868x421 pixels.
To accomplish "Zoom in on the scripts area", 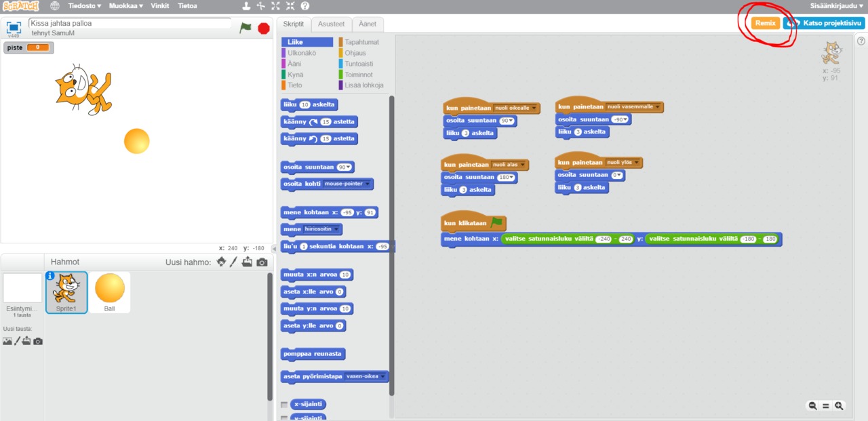I will pos(839,405).
